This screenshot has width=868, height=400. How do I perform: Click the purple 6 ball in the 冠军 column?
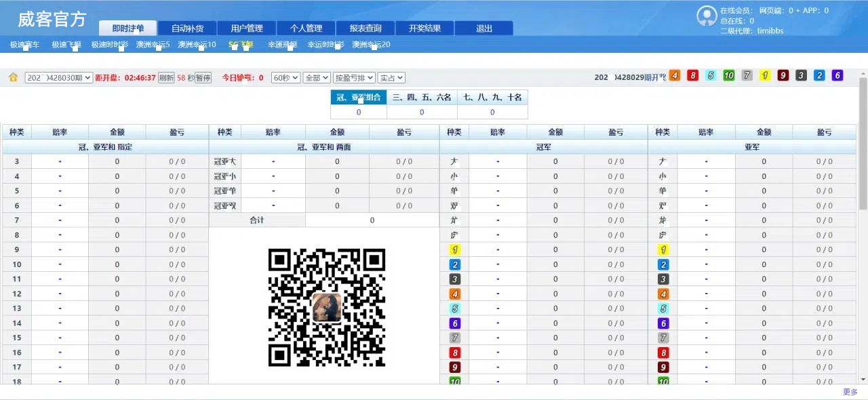click(x=455, y=324)
